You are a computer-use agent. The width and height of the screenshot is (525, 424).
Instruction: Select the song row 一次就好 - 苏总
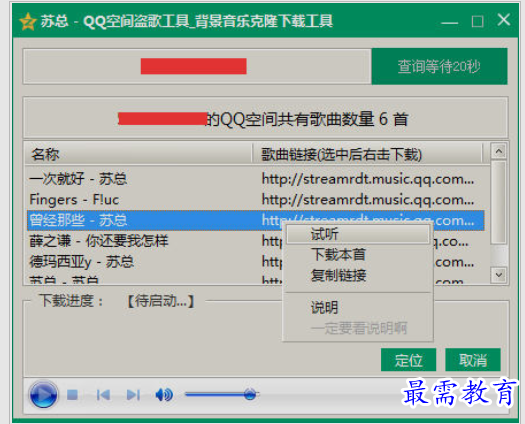point(256,179)
